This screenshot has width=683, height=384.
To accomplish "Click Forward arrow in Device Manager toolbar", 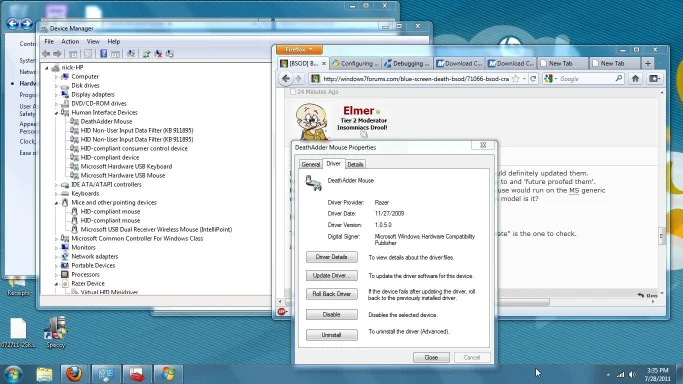I will [57, 54].
